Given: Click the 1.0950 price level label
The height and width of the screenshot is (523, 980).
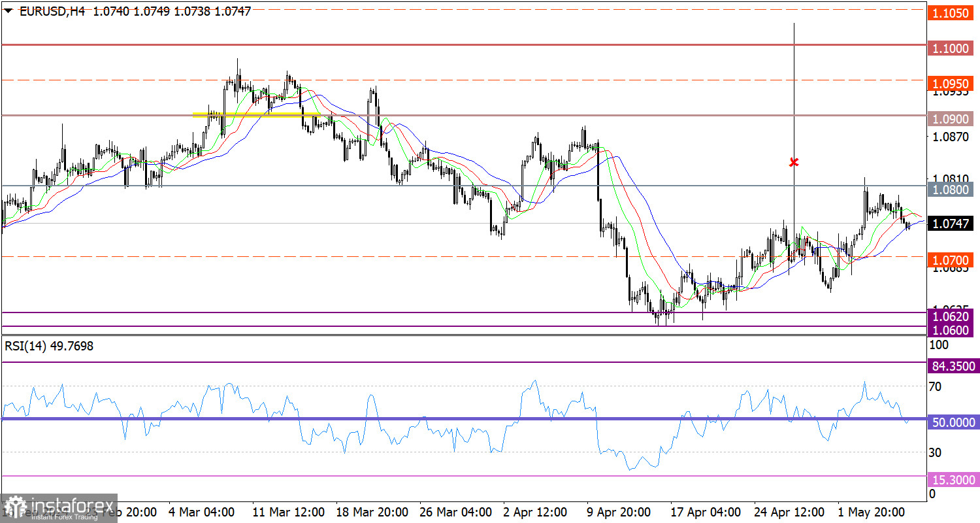Looking at the screenshot, I should 949,84.
